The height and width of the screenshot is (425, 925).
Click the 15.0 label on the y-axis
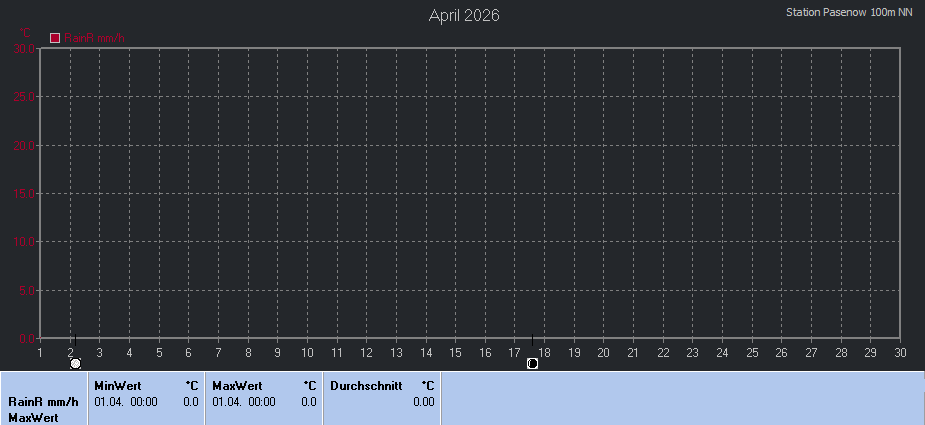click(x=24, y=194)
